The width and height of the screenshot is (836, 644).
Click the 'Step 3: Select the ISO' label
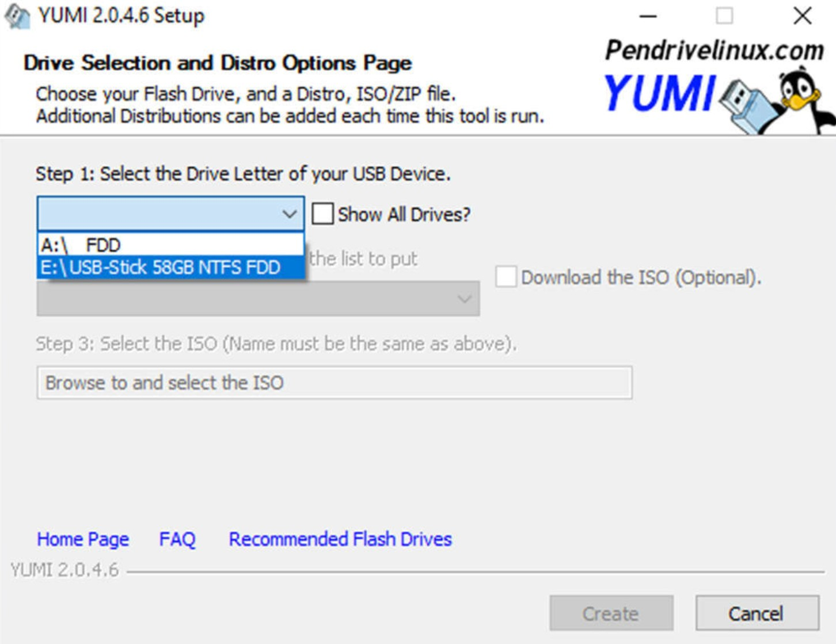[x=276, y=344]
